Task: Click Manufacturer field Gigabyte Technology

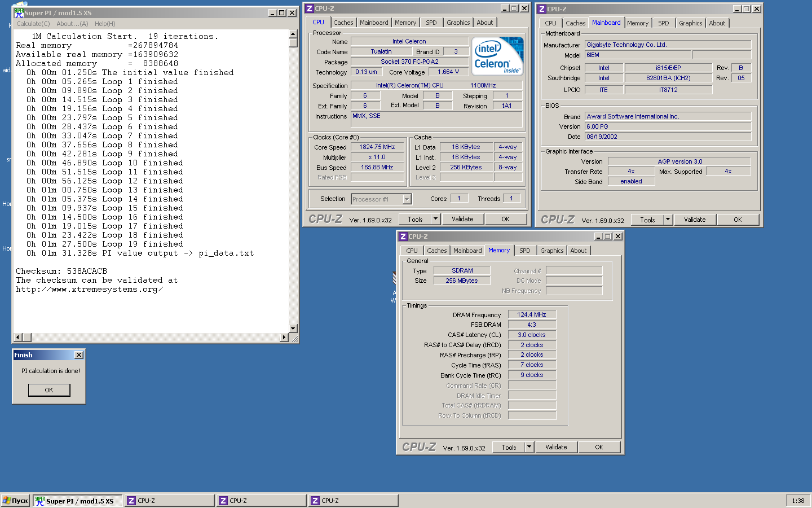Action: point(668,45)
